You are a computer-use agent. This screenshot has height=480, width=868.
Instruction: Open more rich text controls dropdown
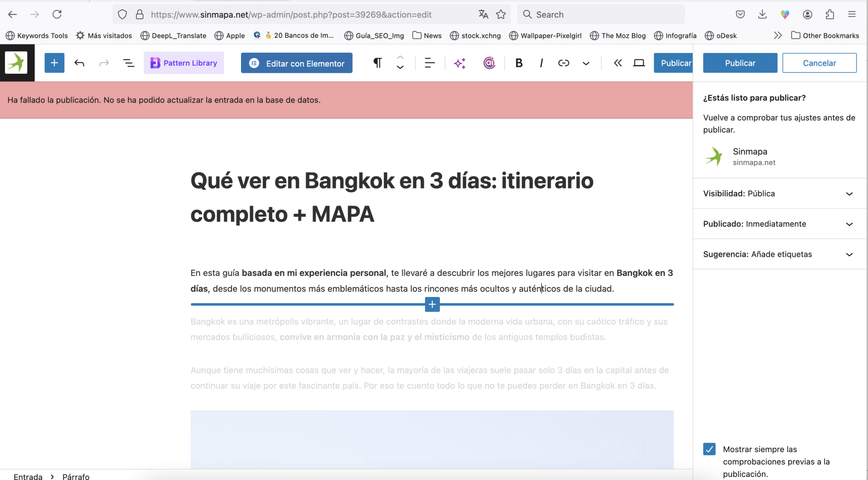(x=586, y=63)
